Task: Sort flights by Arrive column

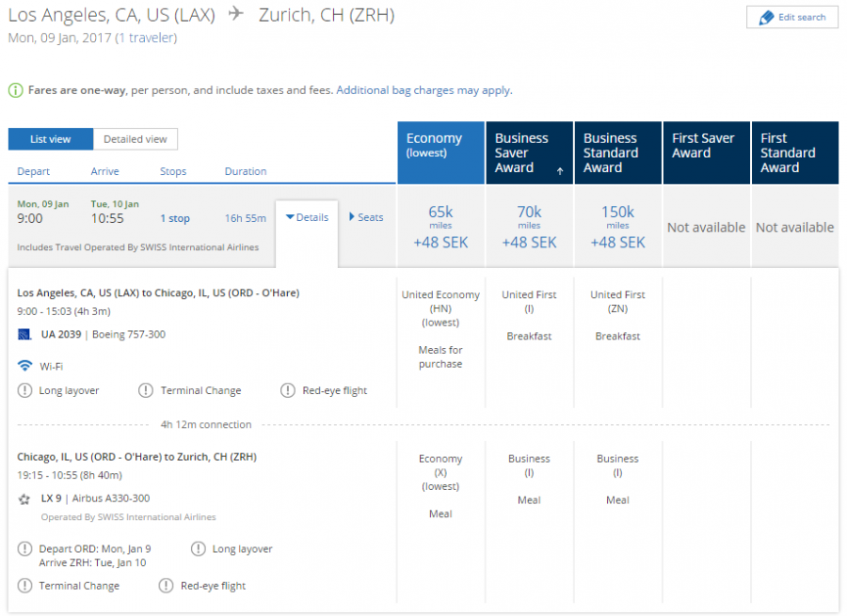Action: [x=104, y=171]
